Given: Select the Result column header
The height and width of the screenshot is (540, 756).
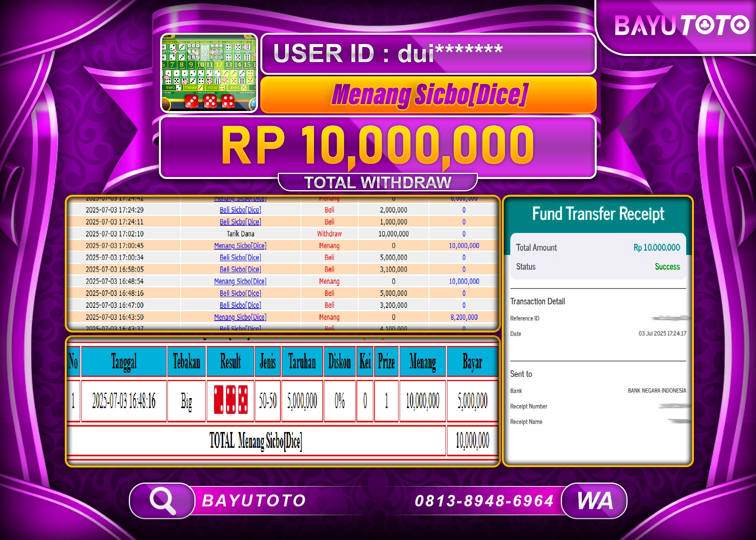Looking at the screenshot, I should [x=230, y=361].
